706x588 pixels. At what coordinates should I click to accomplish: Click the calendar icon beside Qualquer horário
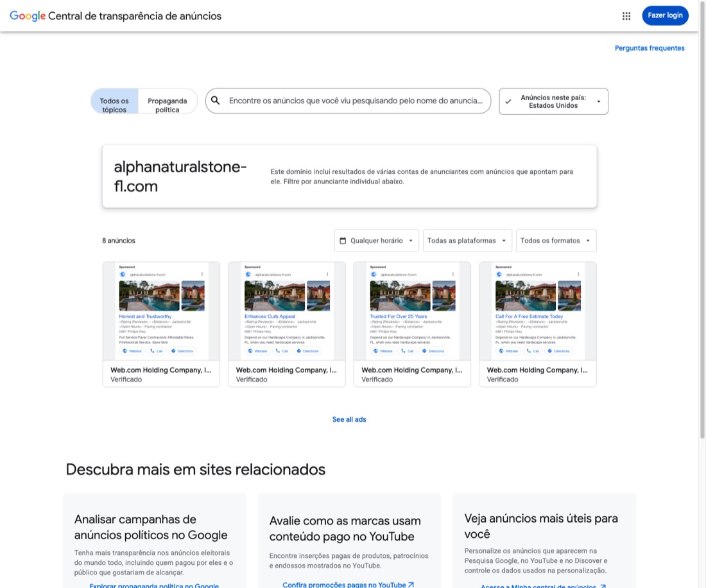pos(343,241)
